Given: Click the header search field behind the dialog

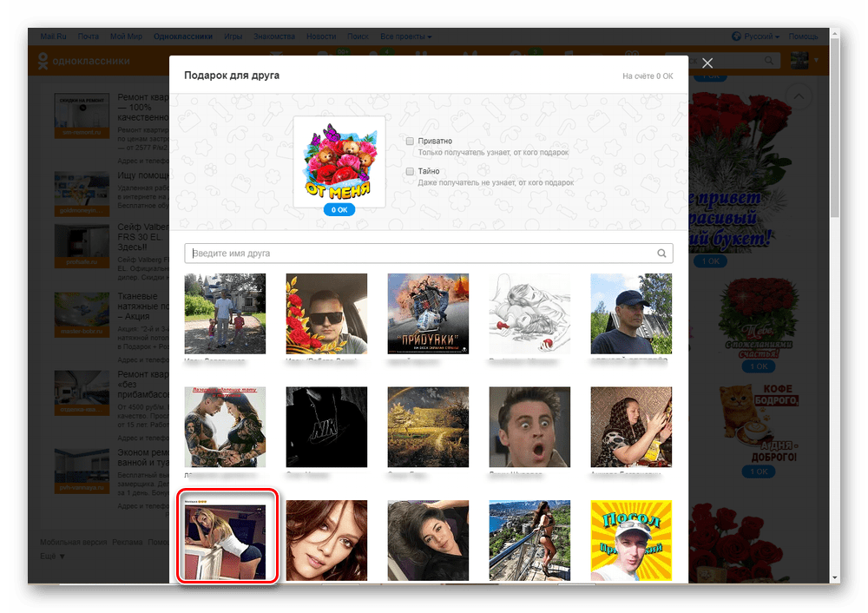Looking at the screenshot, I should click(x=725, y=61).
